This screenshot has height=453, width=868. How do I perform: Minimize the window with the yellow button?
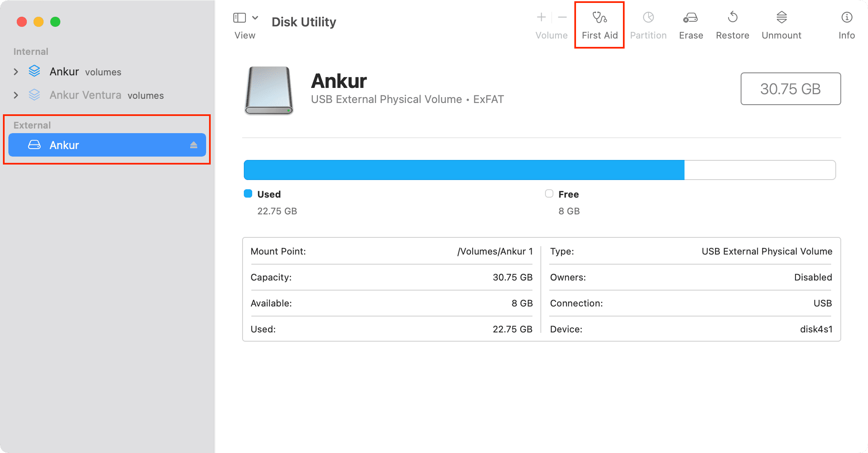pos(39,22)
